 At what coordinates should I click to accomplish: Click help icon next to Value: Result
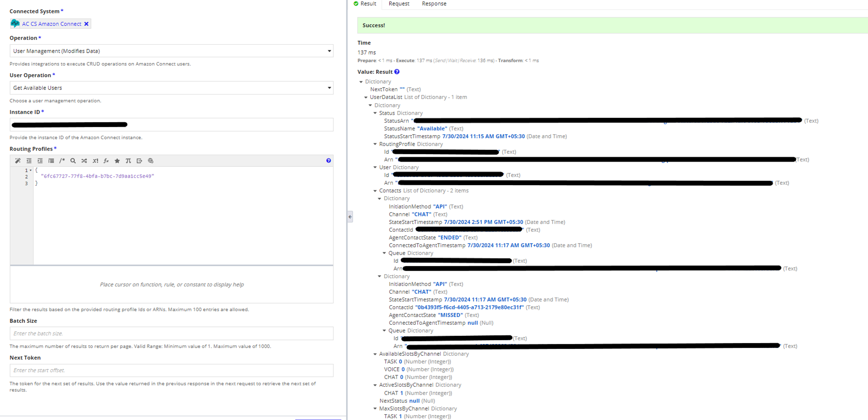tap(397, 71)
